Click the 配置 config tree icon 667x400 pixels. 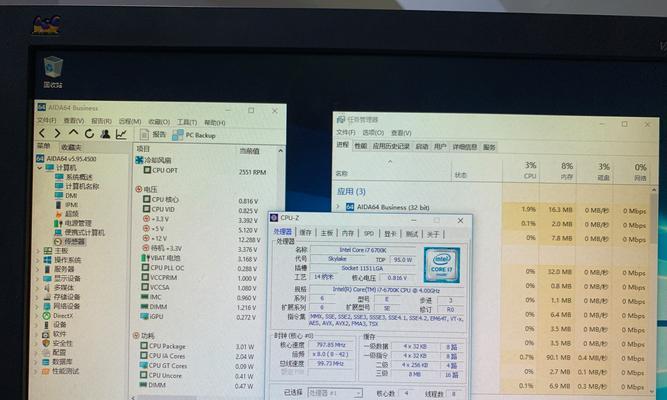[46, 352]
